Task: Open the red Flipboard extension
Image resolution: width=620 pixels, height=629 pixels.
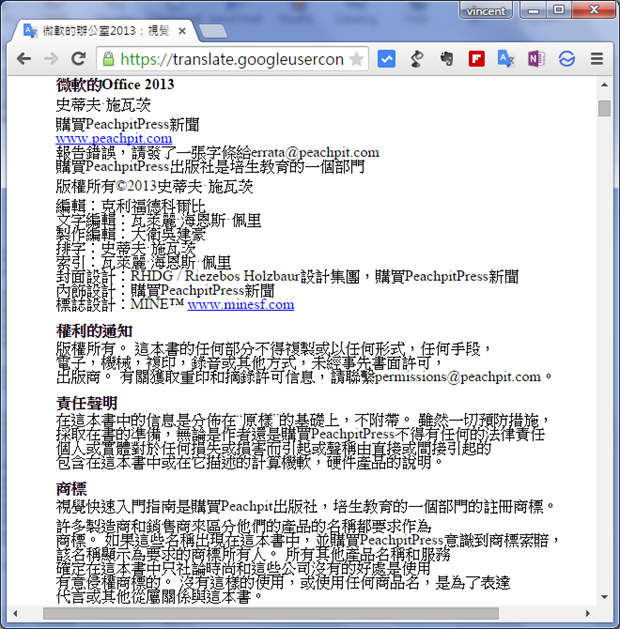Action: pos(476,59)
